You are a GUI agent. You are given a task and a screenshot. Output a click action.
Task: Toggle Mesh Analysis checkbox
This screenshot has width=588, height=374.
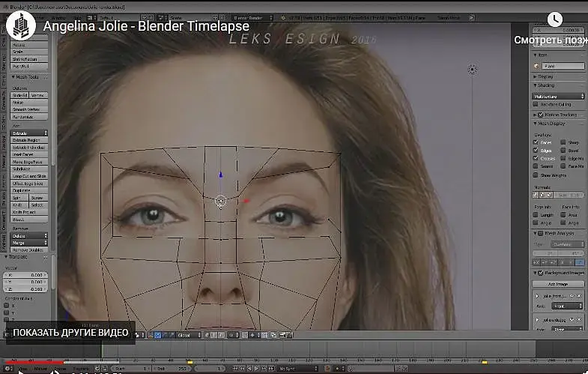pos(540,233)
